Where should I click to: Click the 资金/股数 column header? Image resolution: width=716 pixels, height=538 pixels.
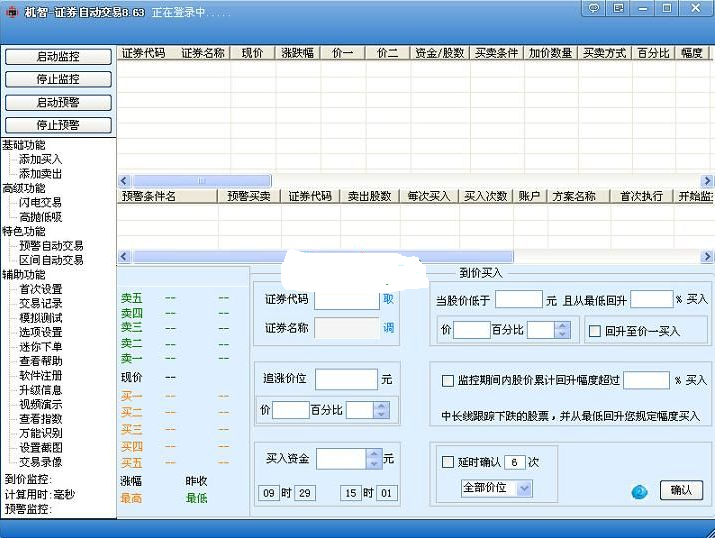point(440,53)
